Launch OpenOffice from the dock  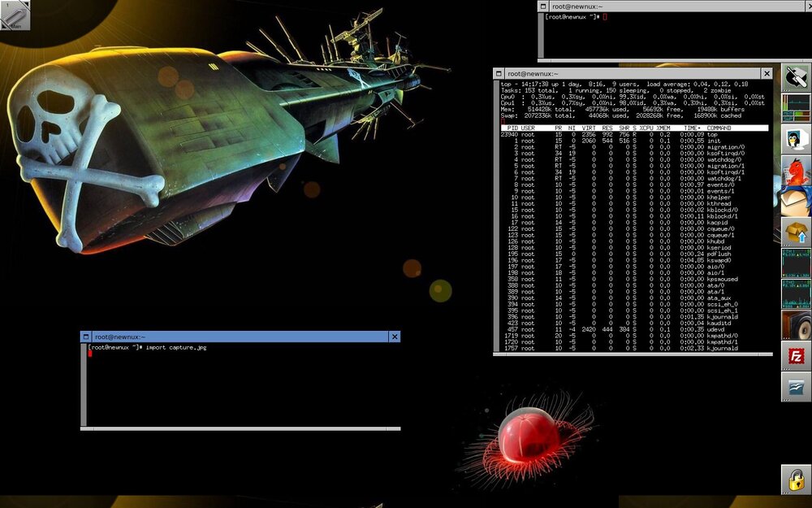tap(796, 386)
